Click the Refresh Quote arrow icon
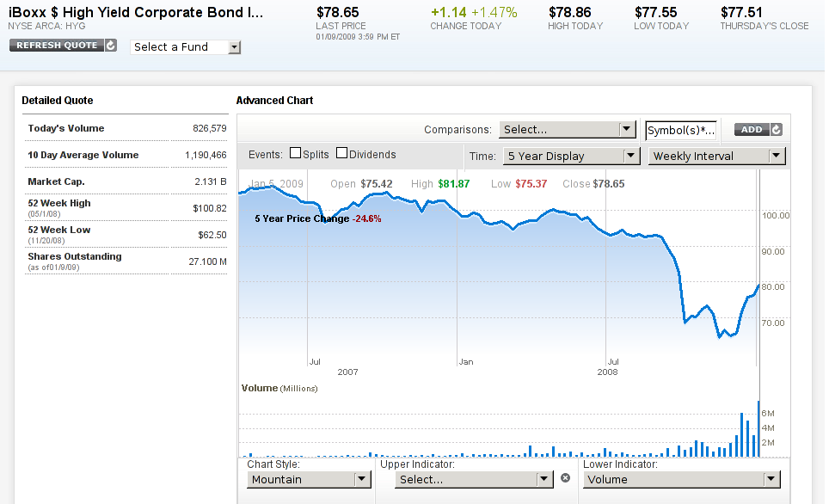Screen dimensions: 829x504 [x=111, y=45]
